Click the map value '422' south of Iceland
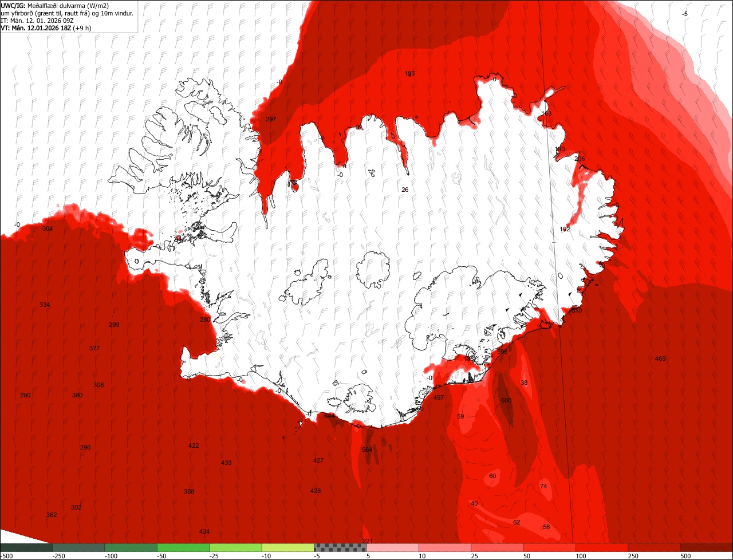 click(194, 445)
